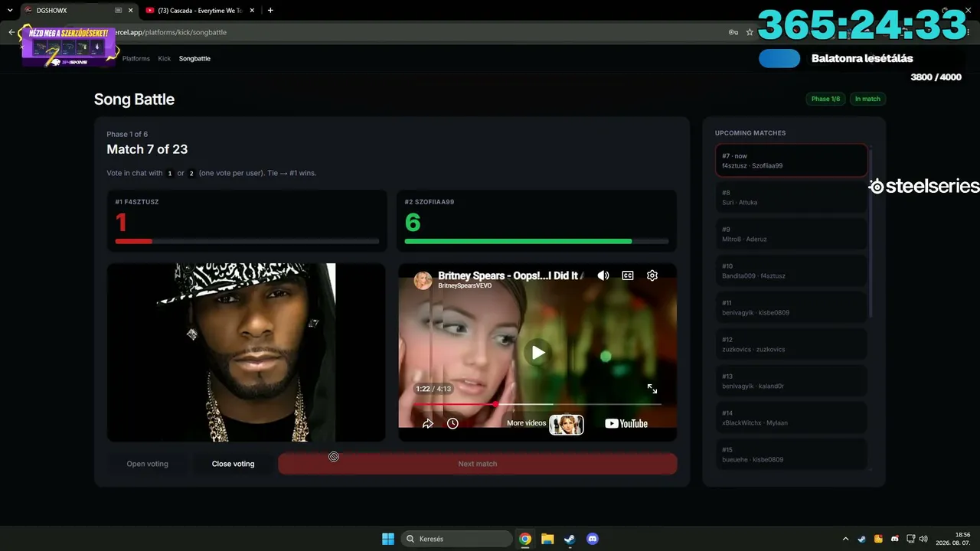The image size is (980, 551).
Task: Click the Song Battle page heading
Action: tap(134, 99)
